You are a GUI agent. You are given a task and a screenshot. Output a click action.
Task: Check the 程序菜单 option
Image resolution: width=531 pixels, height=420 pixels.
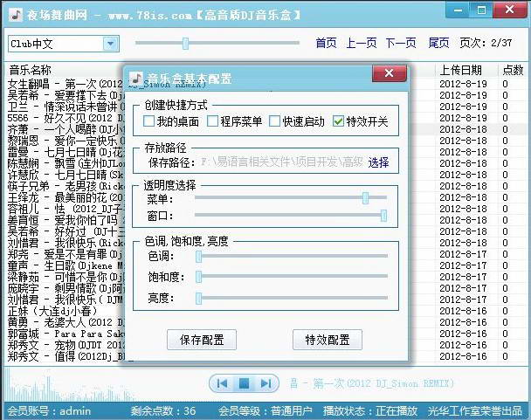click(x=212, y=121)
